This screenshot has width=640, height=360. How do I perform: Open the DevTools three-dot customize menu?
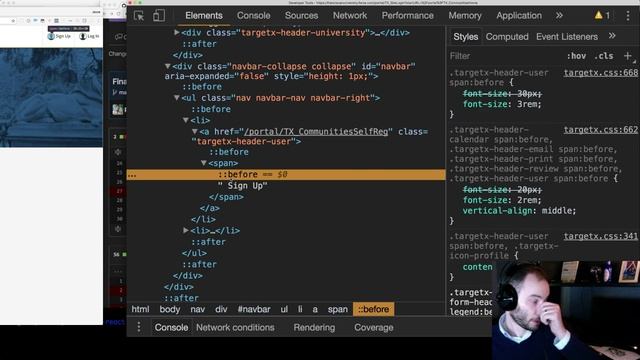click(628, 16)
